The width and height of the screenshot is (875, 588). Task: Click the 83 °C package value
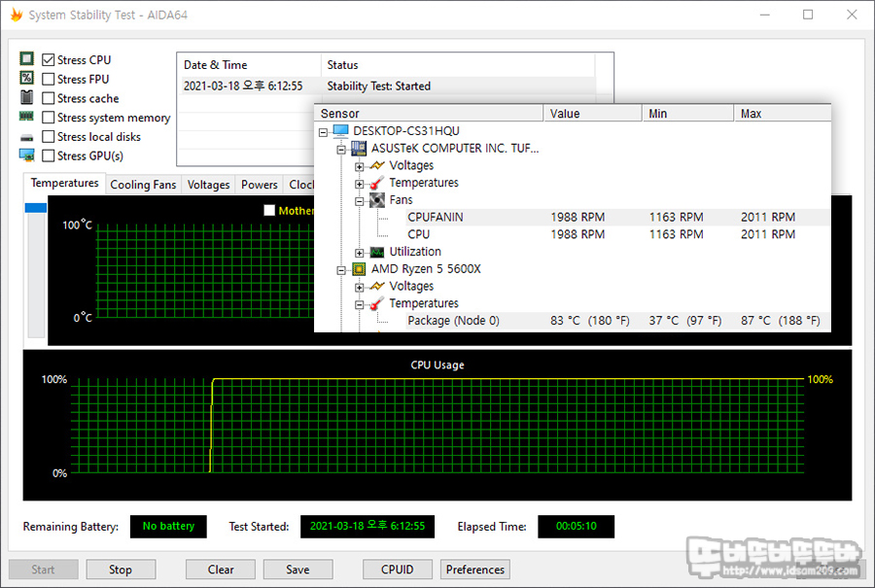coord(590,321)
